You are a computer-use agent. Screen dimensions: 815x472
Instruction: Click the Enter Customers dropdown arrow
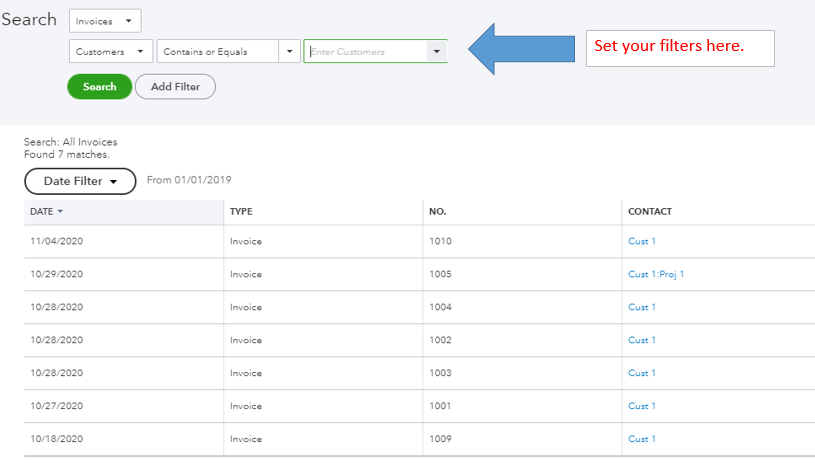436,51
